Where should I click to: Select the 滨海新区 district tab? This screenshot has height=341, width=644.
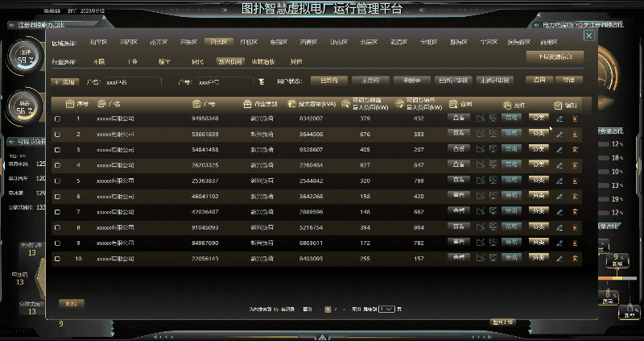coord(518,42)
